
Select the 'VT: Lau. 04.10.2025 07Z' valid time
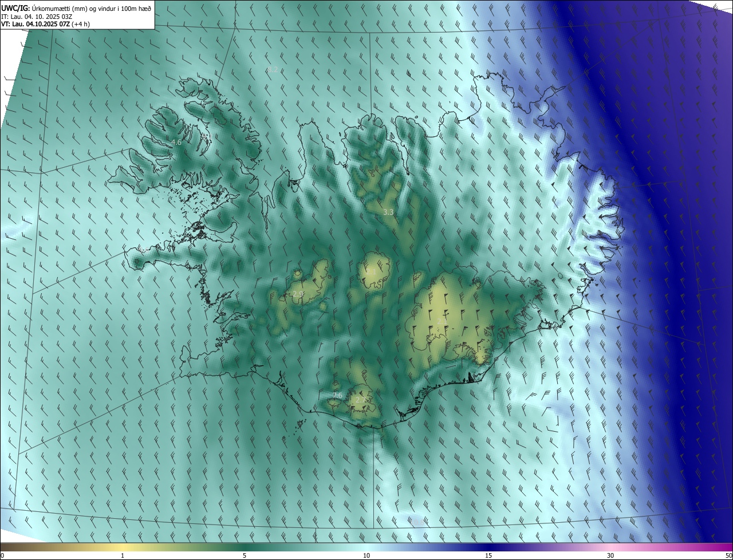pos(36,24)
